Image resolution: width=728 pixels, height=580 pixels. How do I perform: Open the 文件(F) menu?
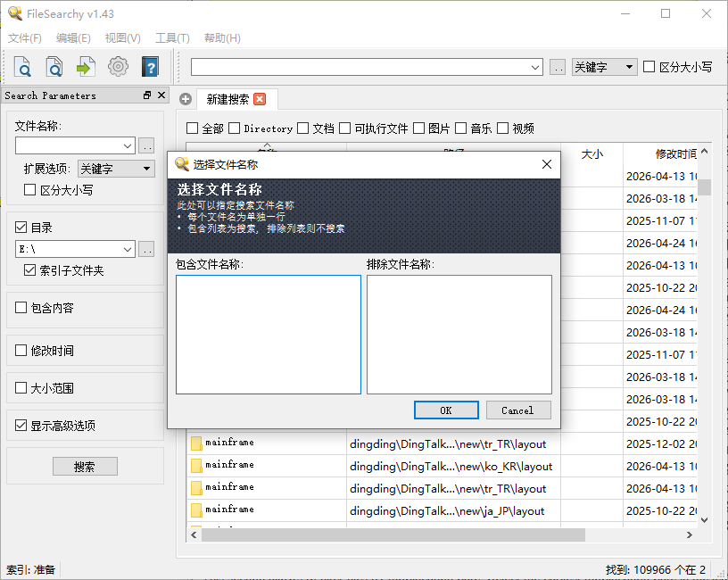(x=25, y=38)
